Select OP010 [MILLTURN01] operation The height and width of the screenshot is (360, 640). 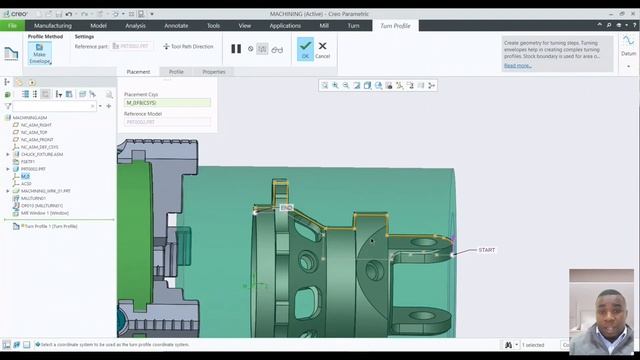pyautogui.click(x=42, y=206)
